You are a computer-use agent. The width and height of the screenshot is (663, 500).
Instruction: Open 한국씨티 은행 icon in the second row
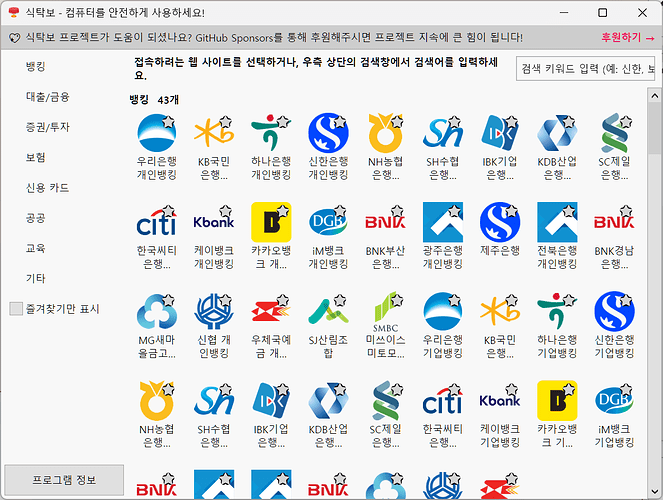[x=156, y=222]
